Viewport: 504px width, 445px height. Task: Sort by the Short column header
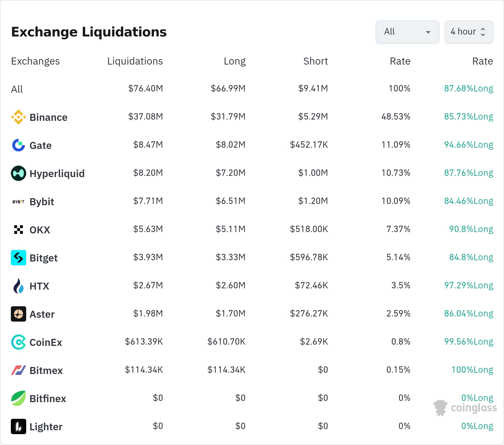(315, 61)
